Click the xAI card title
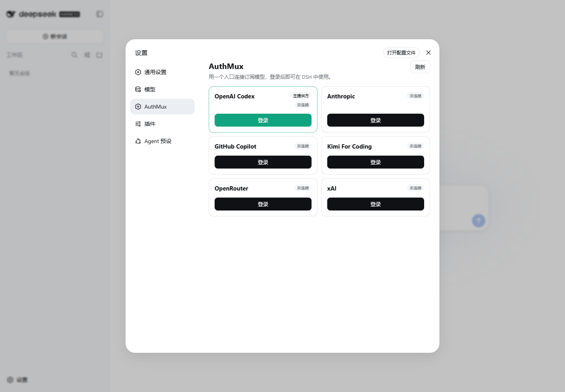This screenshot has height=392, width=565. [x=332, y=189]
